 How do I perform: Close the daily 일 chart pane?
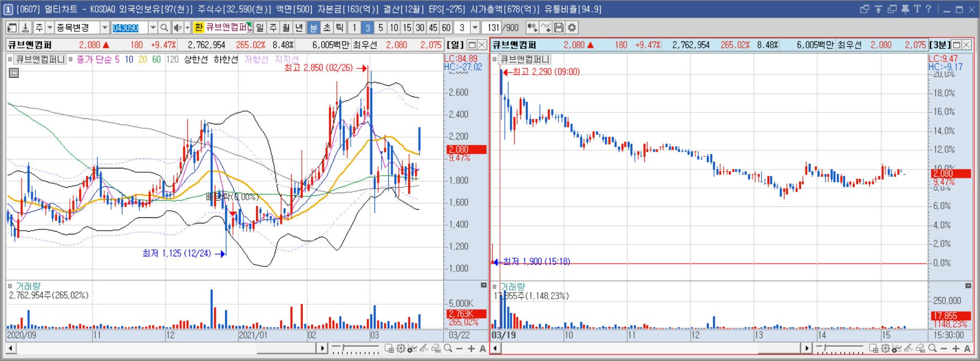482,45
